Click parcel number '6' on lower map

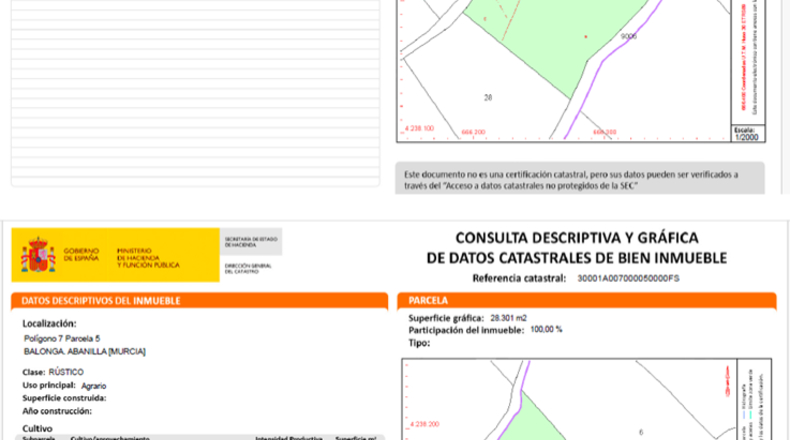click(x=641, y=432)
